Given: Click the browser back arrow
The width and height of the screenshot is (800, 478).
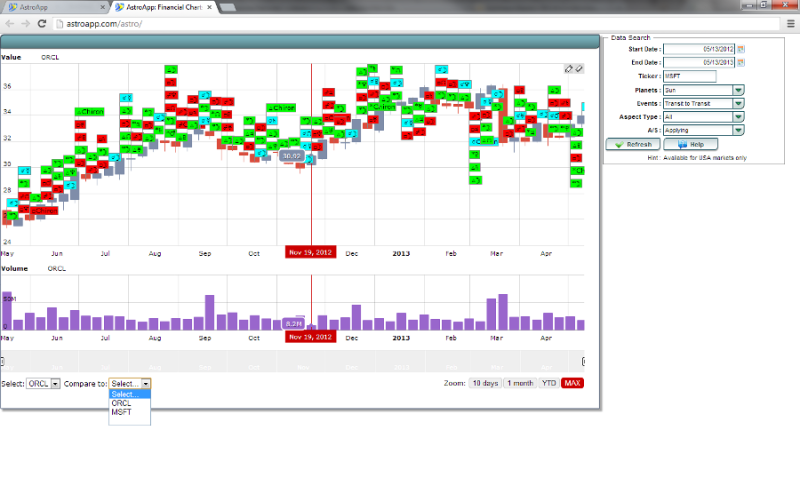Looking at the screenshot, I should 10,22.
